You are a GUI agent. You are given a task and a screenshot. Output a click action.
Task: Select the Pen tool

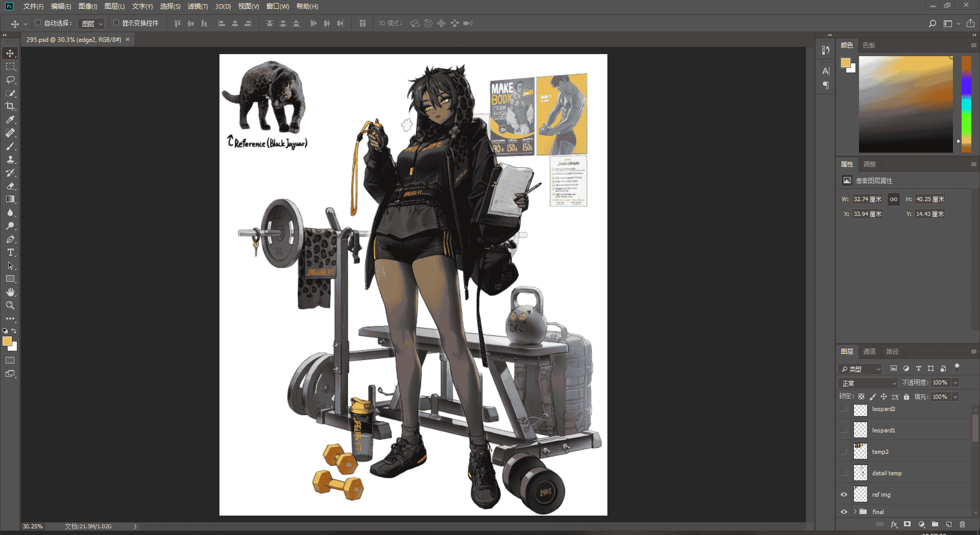(10, 239)
